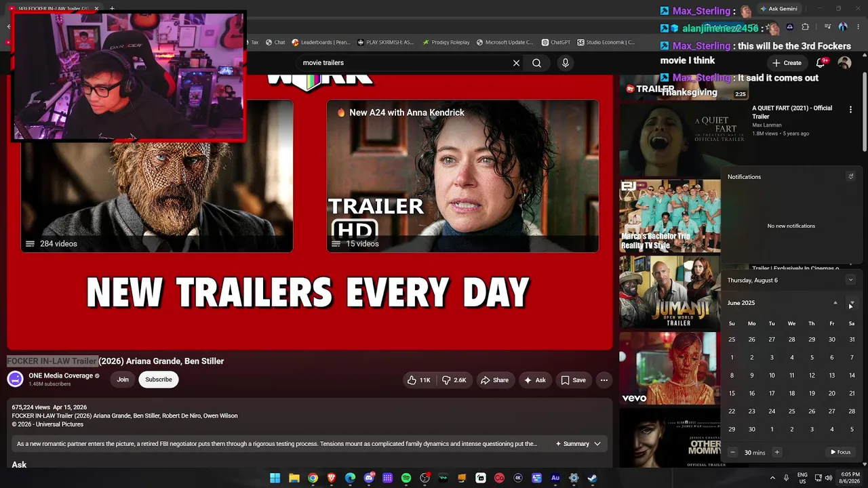Open Spotify from the taskbar
Image resolution: width=868 pixels, height=488 pixels.
point(406,478)
